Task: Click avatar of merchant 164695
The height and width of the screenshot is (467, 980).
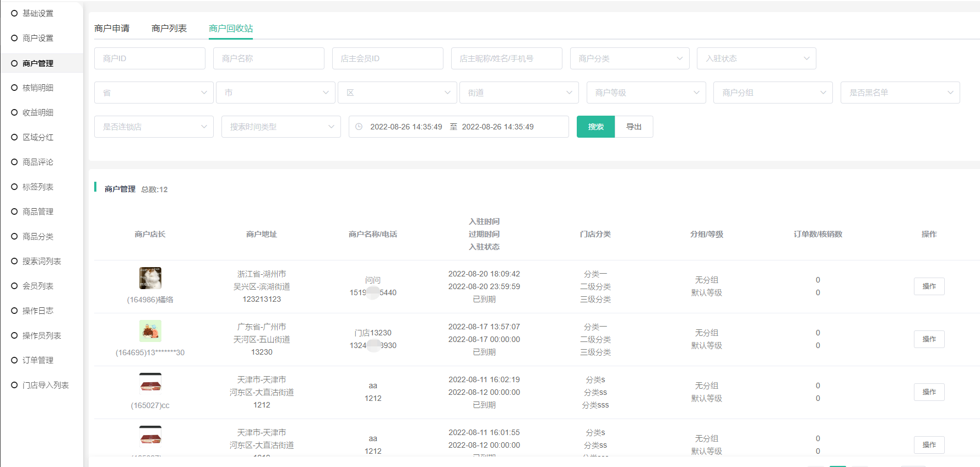Action: point(150,331)
